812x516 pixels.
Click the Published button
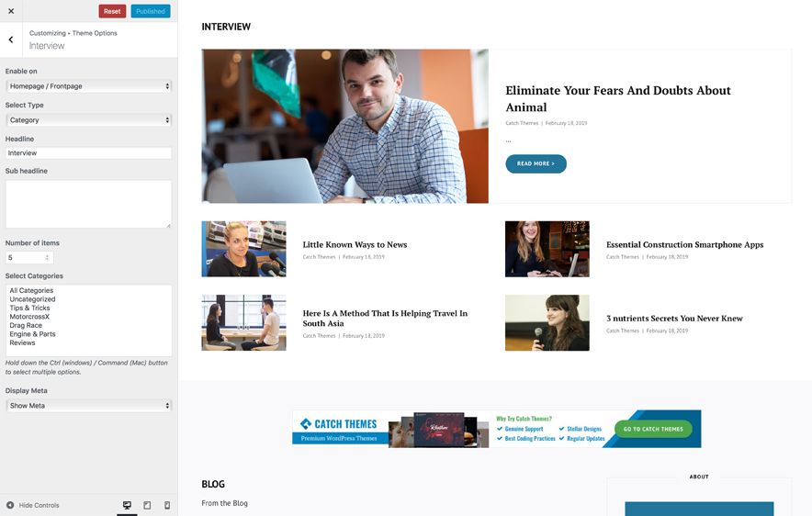pos(151,11)
